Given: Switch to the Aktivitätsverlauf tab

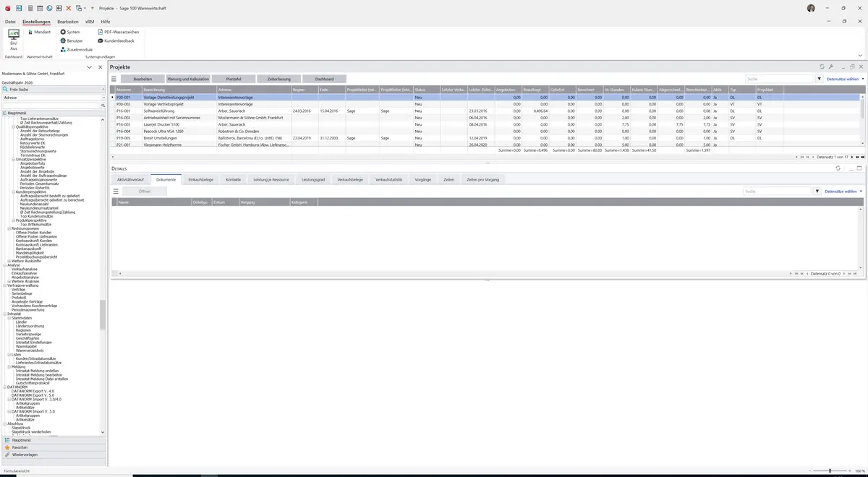Looking at the screenshot, I should pyautogui.click(x=130, y=179).
